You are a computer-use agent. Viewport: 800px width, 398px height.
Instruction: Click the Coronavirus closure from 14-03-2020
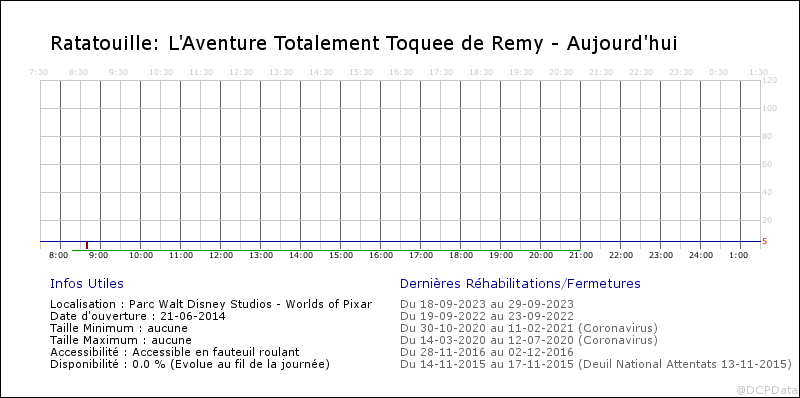(x=529, y=340)
